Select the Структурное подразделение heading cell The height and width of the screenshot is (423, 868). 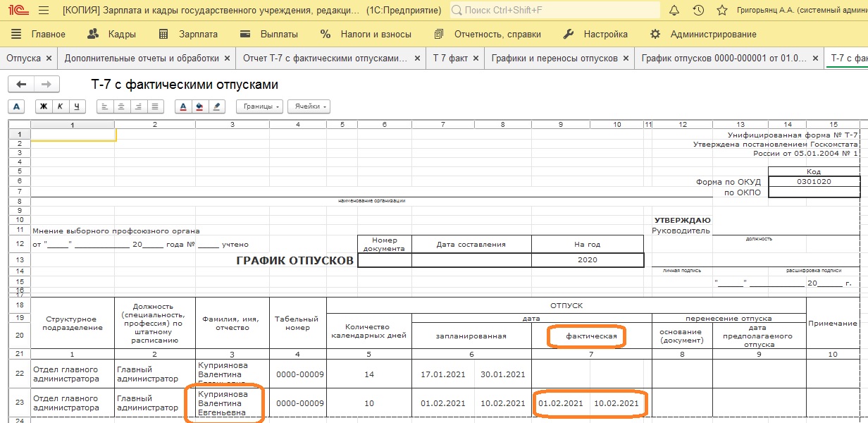73,323
